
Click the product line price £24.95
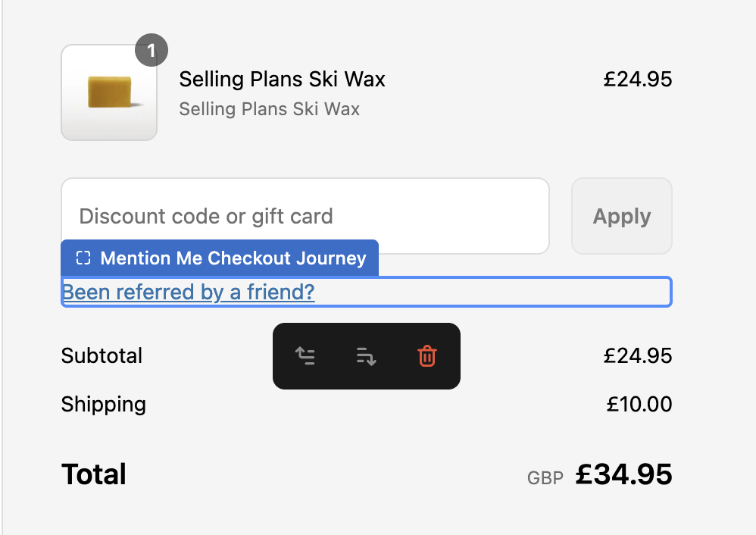tap(637, 79)
